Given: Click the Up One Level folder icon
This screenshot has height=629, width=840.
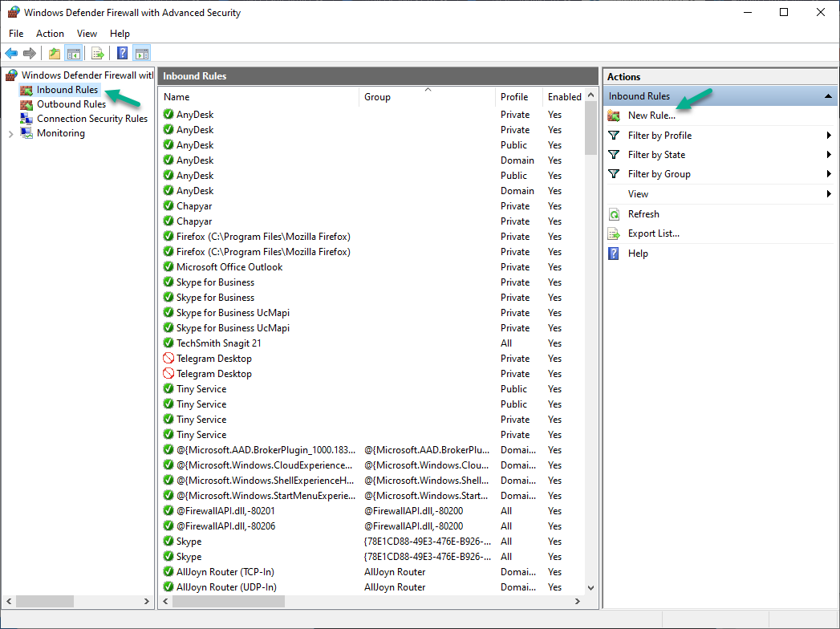Looking at the screenshot, I should [x=54, y=53].
